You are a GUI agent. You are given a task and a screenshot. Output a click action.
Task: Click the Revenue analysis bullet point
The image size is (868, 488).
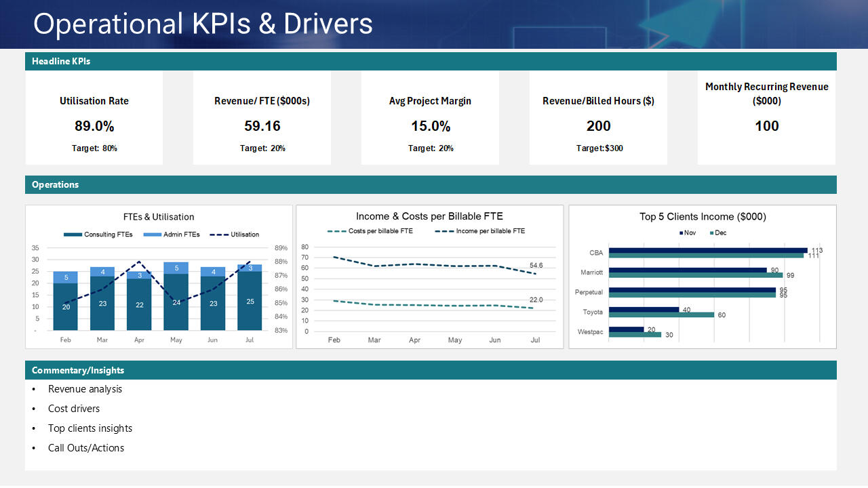(x=85, y=389)
